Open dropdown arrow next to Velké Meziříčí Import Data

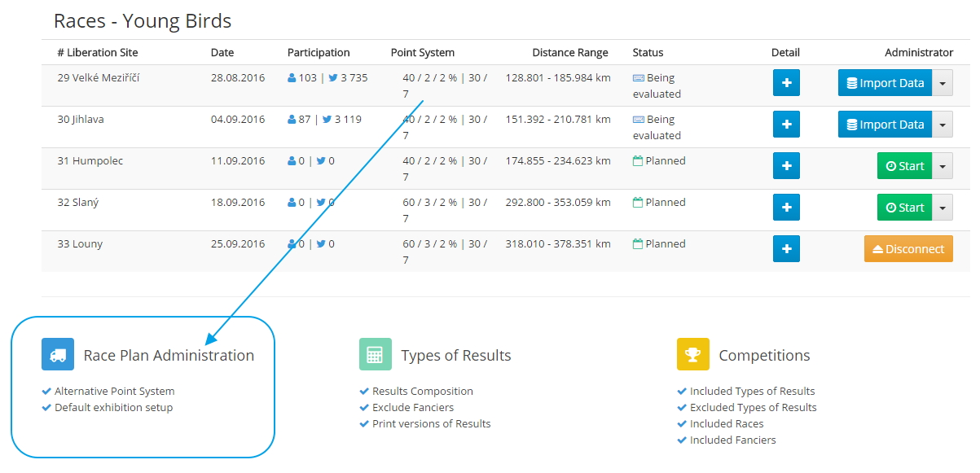point(943,83)
